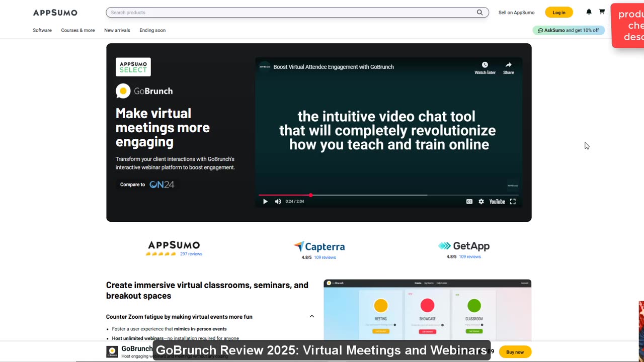The width and height of the screenshot is (644, 362).
Task: Enter fullscreen video mode
Action: click(513, 202)
